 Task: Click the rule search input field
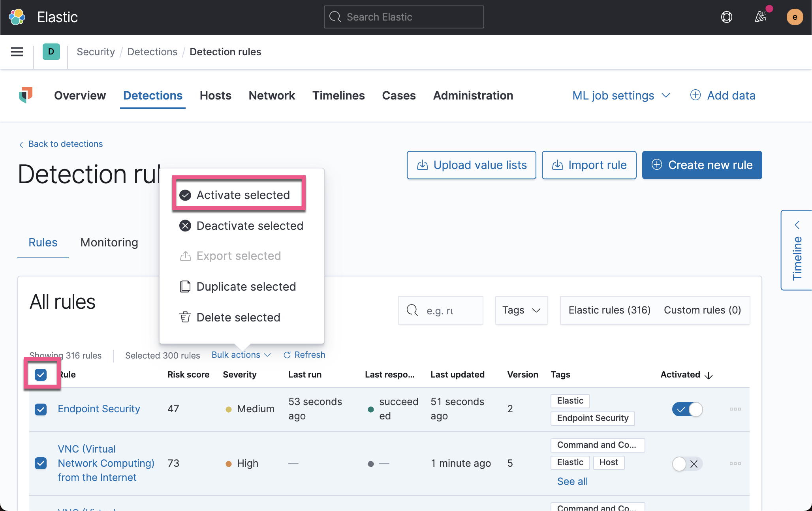(x=440, y=310)
